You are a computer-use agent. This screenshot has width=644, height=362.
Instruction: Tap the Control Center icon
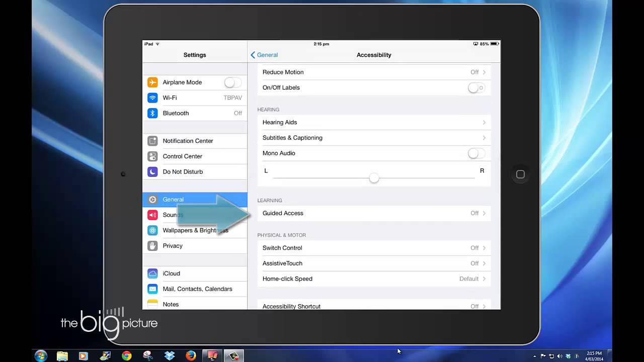[x=152, y=156]
